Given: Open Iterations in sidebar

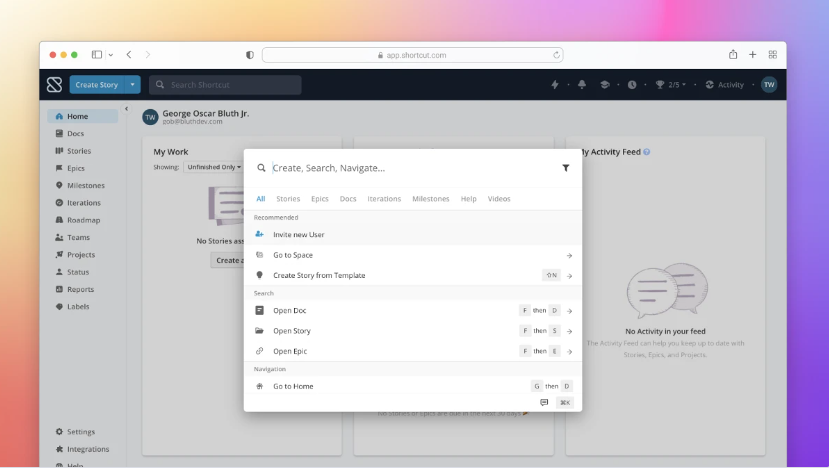Looking at the screenshot, I should pos(78,203).
